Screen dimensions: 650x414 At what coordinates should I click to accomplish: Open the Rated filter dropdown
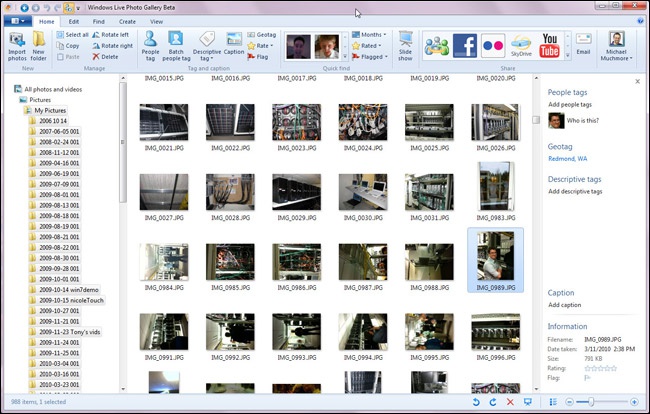366,46
